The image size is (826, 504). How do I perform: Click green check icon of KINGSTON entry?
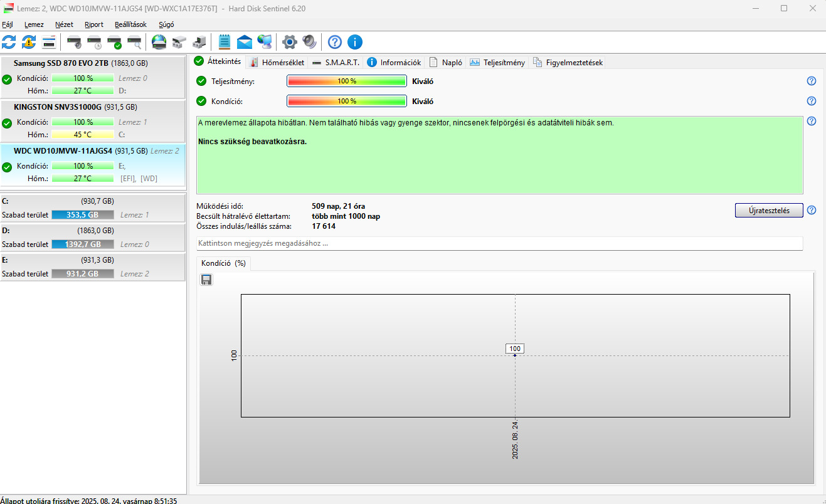coord(7,123)
